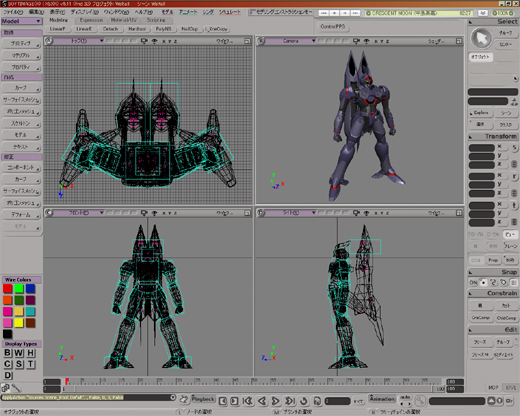Image resolution: width=520 pixels, height=416 pixels.
Task: Click the ControlPPG button
Action: 333,26
